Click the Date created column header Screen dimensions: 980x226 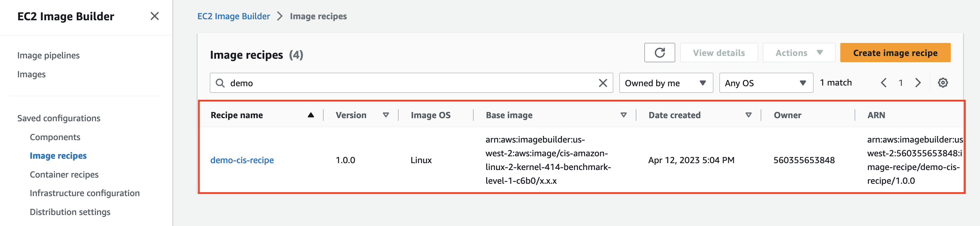click(x=674, y=115)
